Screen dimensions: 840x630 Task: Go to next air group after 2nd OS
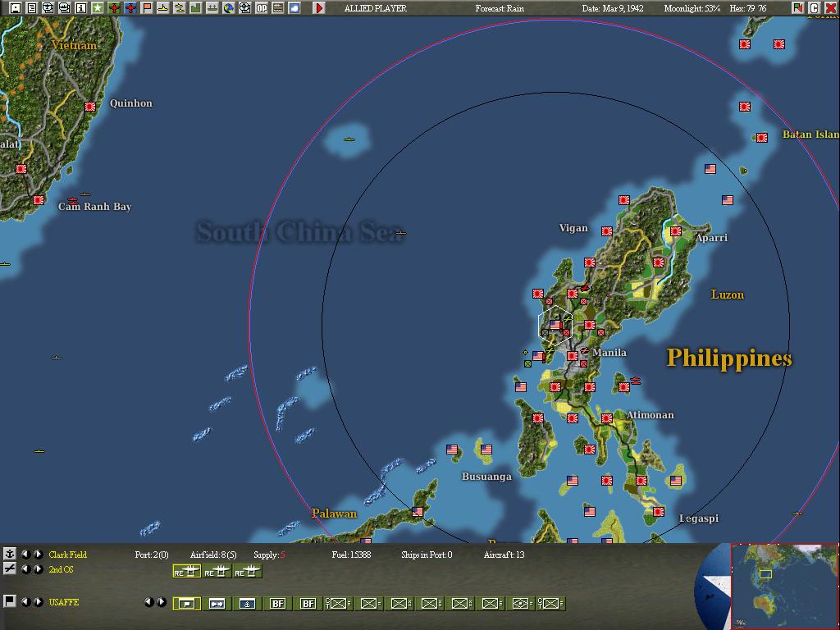[x=38, y=569]
